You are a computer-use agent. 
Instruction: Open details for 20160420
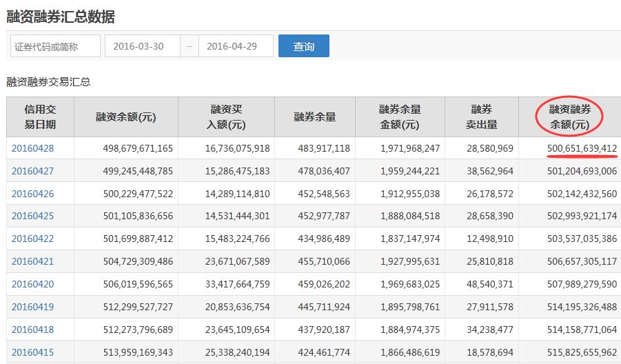click(32, 284)
